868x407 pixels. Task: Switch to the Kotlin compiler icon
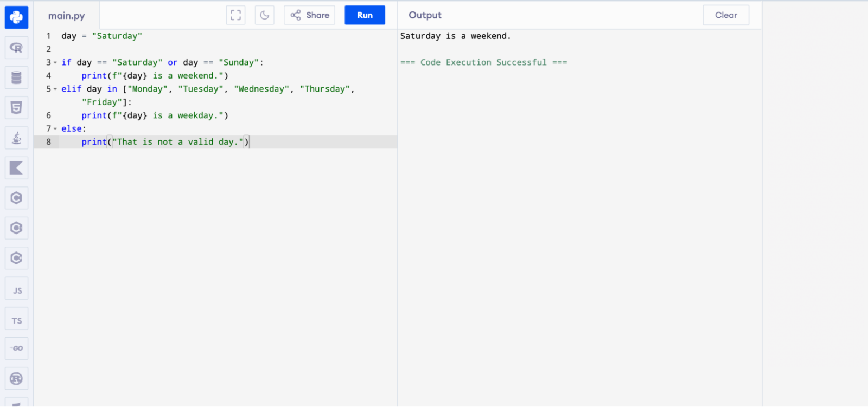pos(16,168)
